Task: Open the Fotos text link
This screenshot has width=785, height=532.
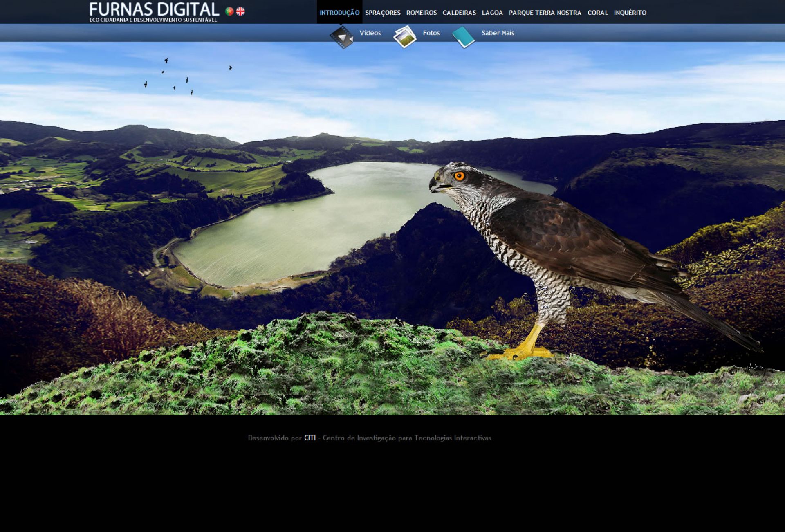Action: tap(431, 33)
